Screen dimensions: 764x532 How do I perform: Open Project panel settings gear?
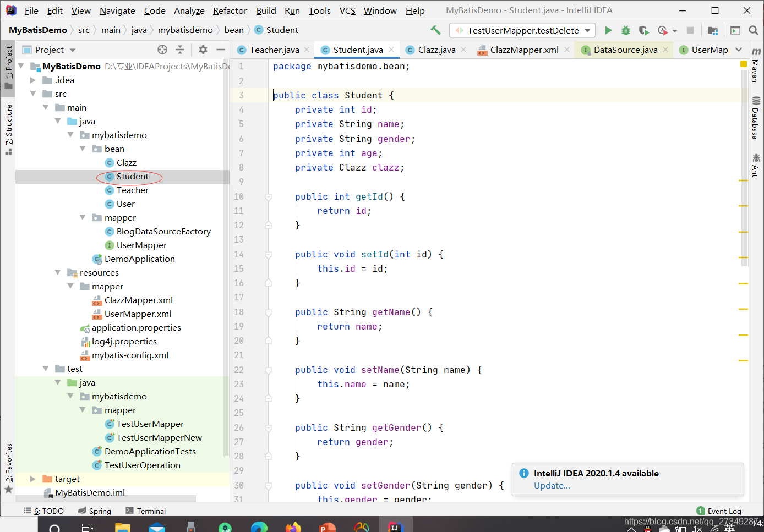203,50
